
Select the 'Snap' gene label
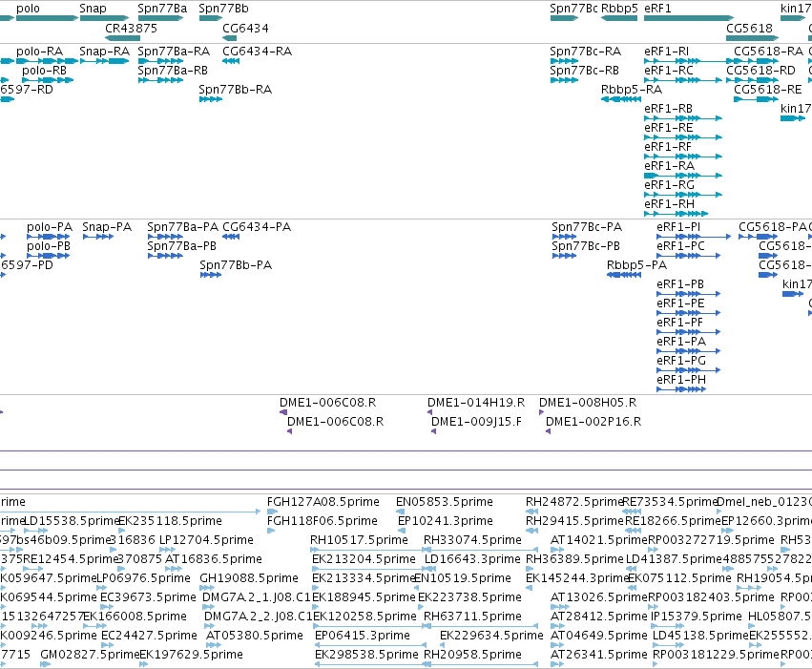(x=93, y=9)
